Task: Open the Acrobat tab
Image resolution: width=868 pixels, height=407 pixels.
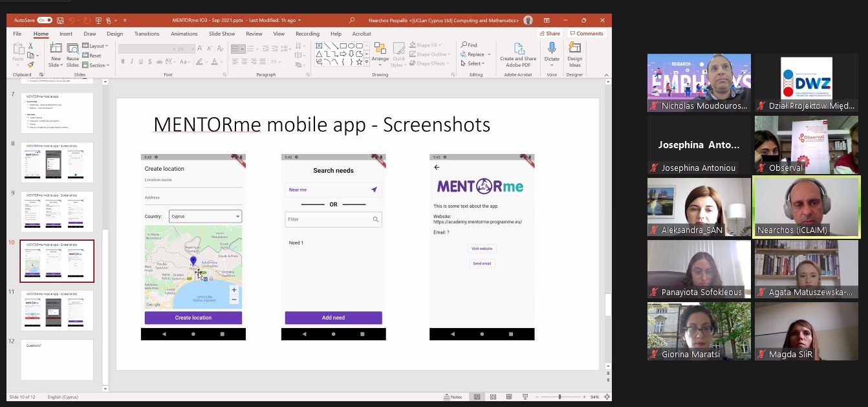Action: point(362,34)
